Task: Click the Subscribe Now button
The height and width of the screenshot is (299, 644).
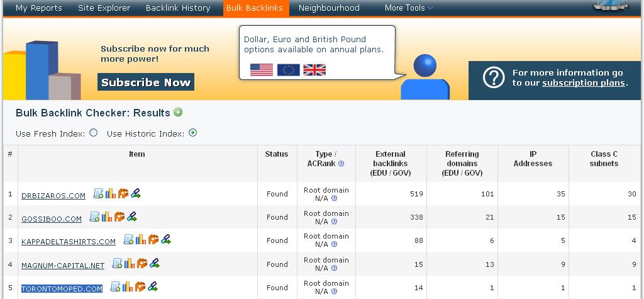Action: [146, 82]
